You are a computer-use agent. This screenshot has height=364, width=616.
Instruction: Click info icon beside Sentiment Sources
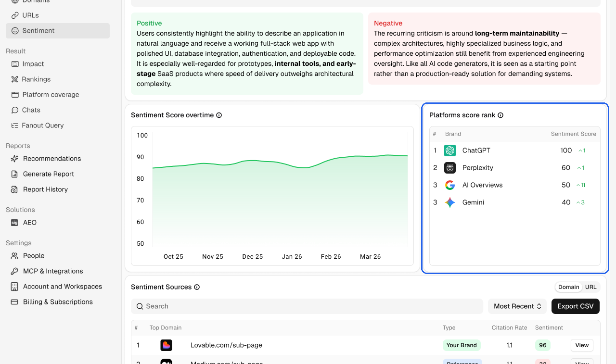tap(197, 287)
